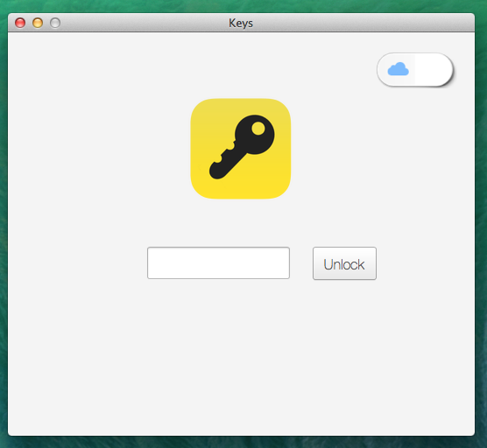The width and height of the screenshot is (487, 448).
Task: Click the white knob of iCloud switch
Action: 434,69
